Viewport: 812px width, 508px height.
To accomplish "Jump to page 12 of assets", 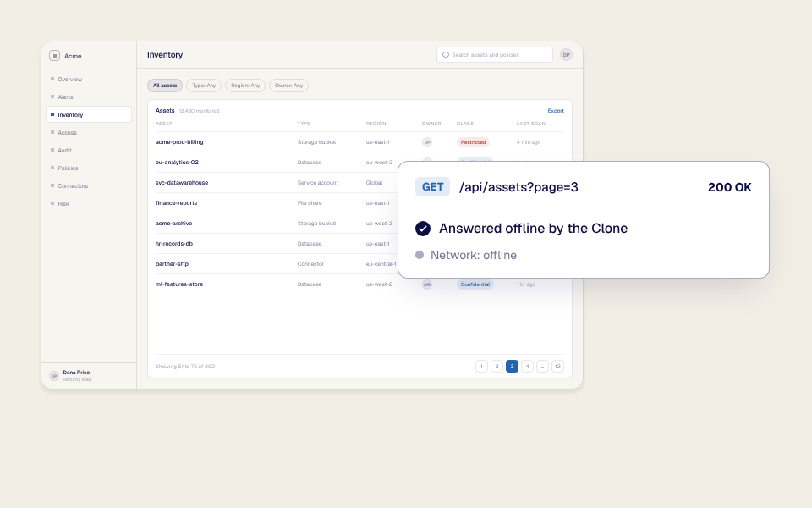I will 557,366.
